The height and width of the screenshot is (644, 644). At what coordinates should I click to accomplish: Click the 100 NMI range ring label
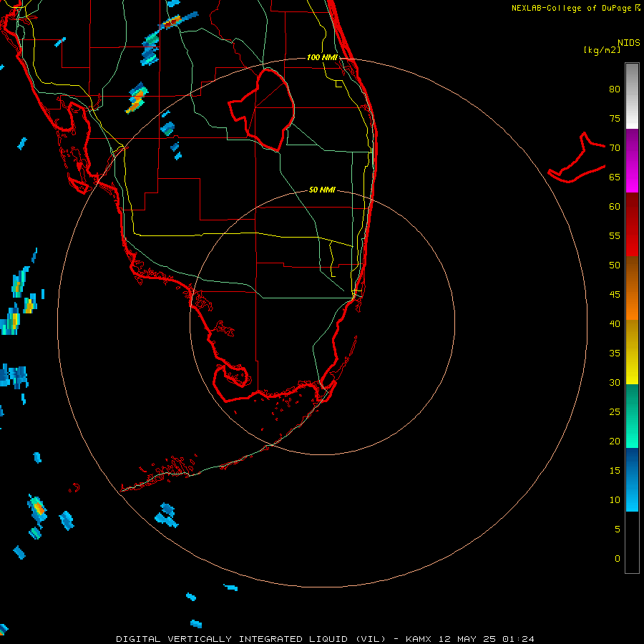pos(322,57)
